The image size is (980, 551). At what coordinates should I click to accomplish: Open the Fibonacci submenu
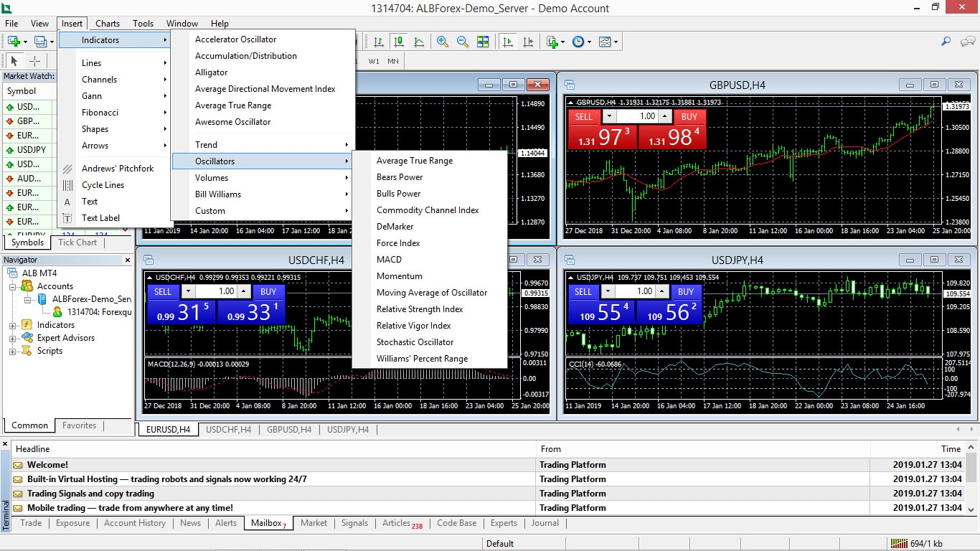(x=115, y=112)
